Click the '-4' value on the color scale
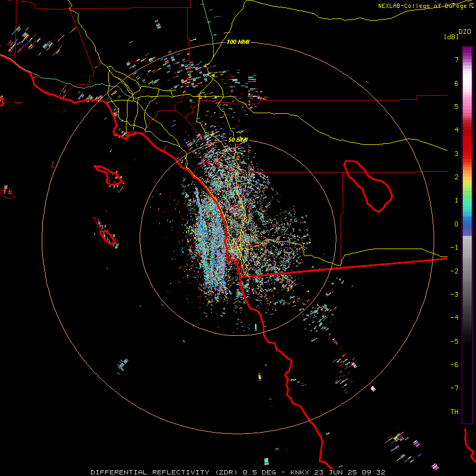The height and width of the screenshot is (476, 476). (x=454, y=318)
